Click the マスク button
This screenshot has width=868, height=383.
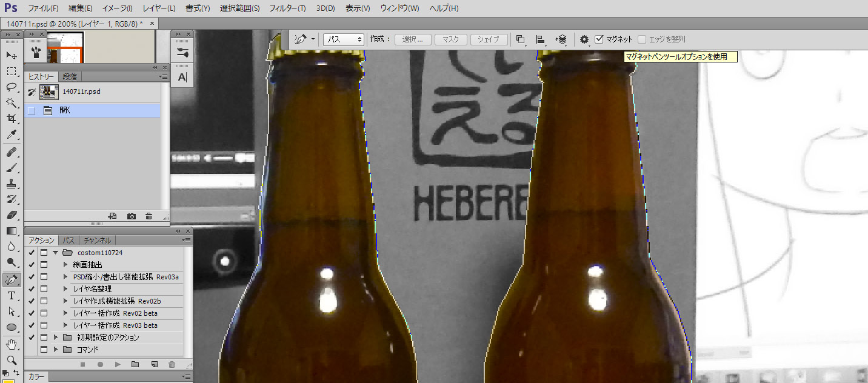click(x=450, y=39)
